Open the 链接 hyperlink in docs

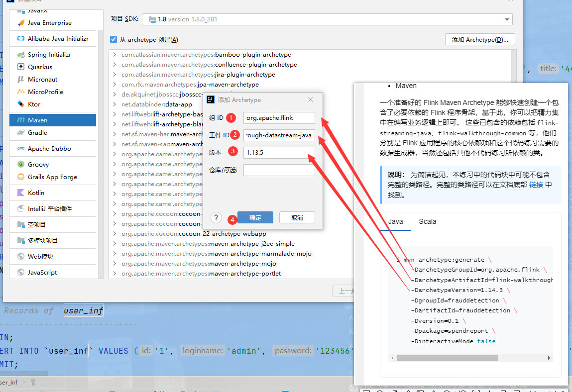(x=536, y=185)
